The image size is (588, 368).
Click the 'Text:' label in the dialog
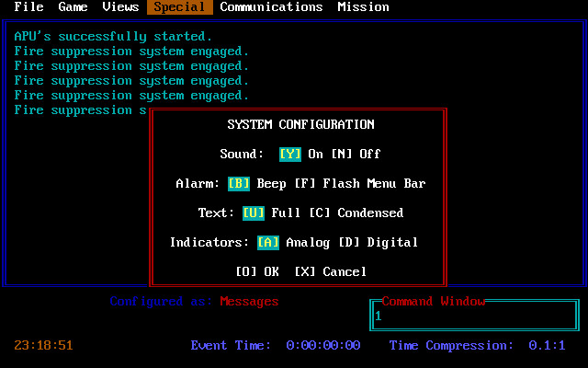click(x=217, y=213)
